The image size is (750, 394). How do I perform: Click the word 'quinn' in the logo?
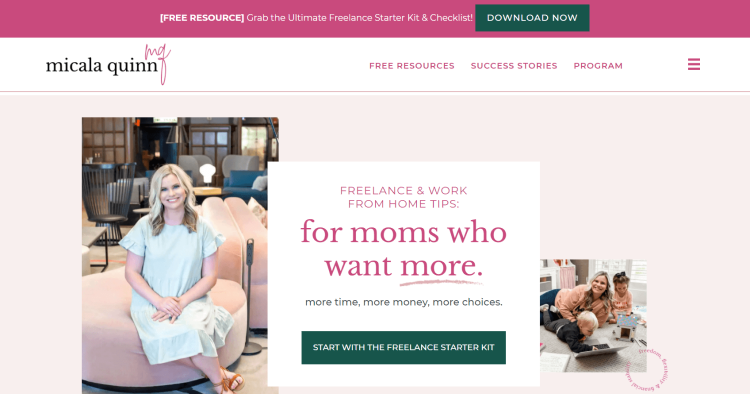132,66
